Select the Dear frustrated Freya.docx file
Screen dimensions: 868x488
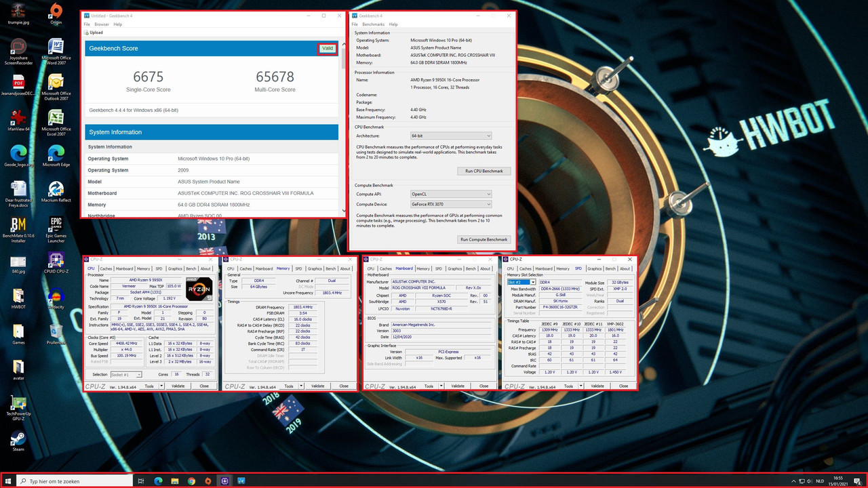point(18,193)
